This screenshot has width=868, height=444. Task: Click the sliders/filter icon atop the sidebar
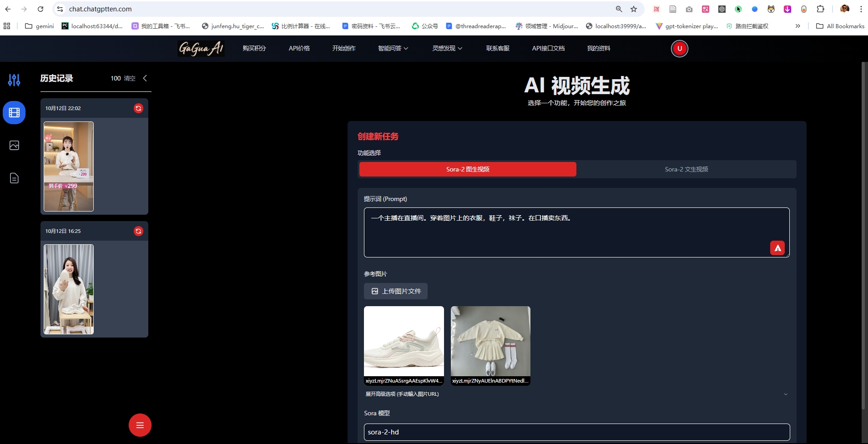[x=14, y=80]
